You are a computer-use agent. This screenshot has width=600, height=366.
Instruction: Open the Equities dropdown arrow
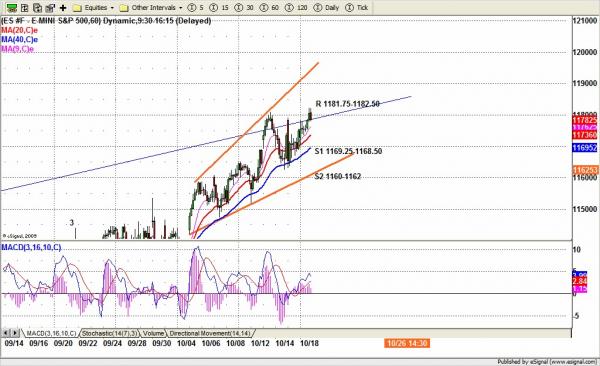(112, 8)
